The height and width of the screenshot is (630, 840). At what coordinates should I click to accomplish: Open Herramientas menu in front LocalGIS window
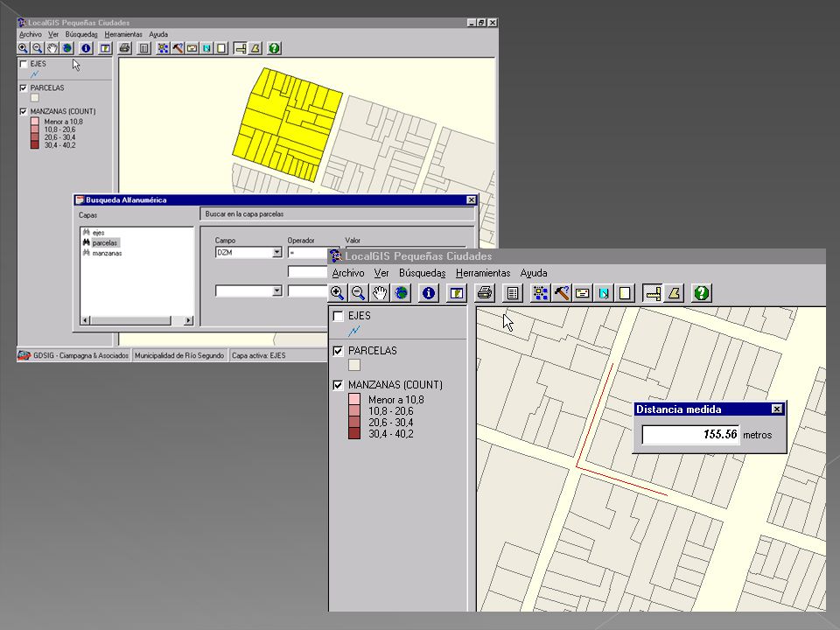click(483, 273)
